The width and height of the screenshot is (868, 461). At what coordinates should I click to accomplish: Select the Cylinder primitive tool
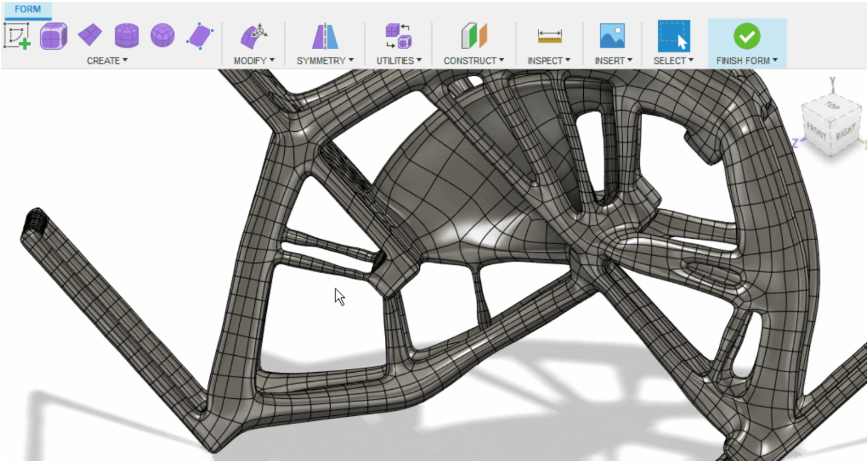[126, 35]
